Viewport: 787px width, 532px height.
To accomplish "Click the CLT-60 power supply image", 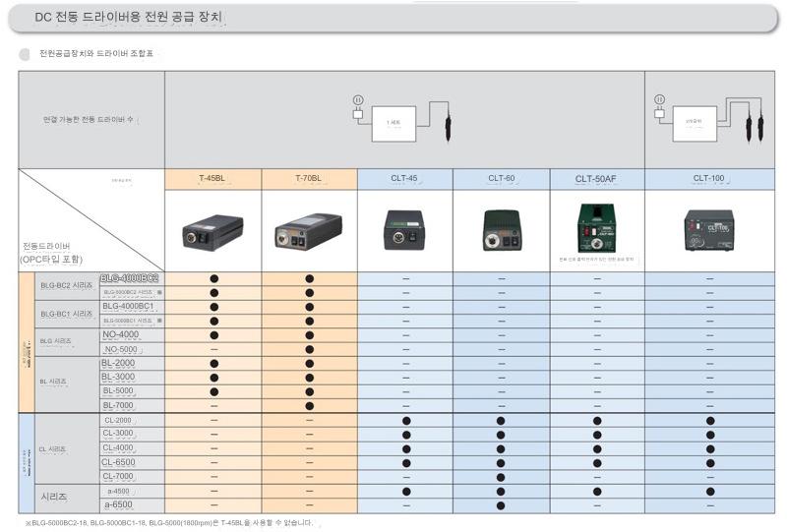I will [501, 231].
